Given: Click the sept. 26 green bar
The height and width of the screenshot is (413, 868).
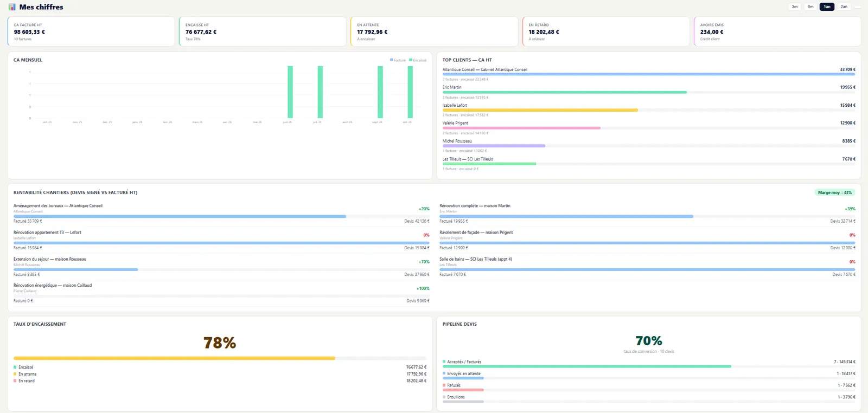Looking at the screenshot, I should click(380, 92).
